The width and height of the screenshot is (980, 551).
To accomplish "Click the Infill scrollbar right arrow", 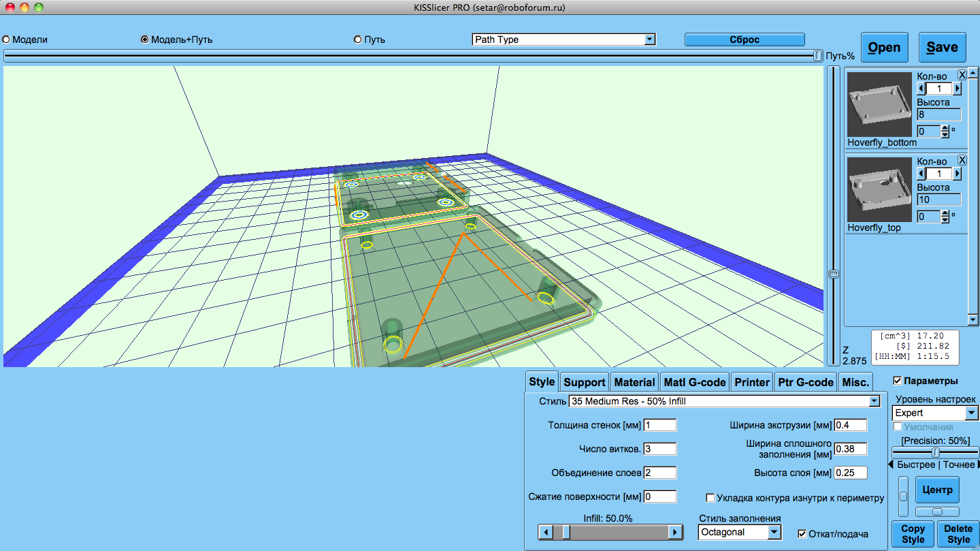I will point(675,533).
